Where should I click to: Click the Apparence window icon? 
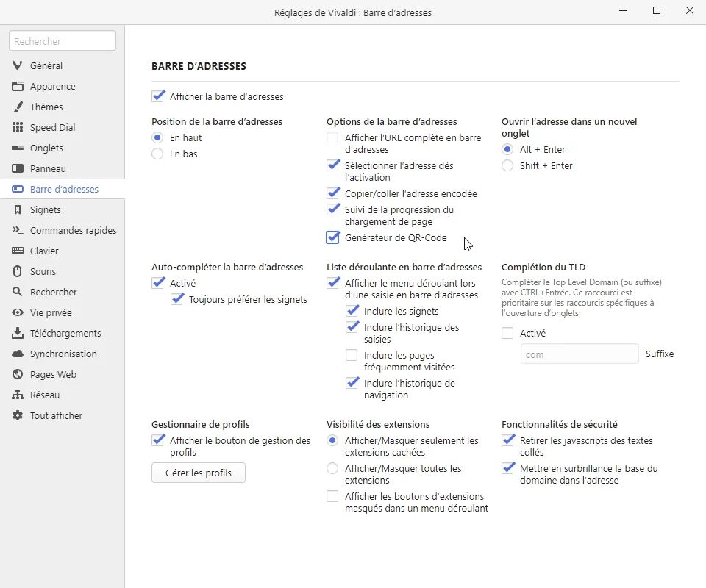click(18, 87)
